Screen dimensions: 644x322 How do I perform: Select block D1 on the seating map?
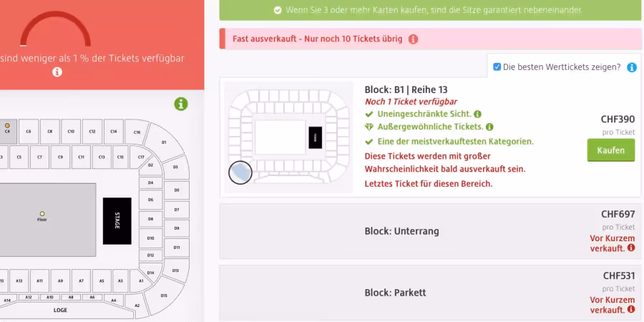coord(163,142)
